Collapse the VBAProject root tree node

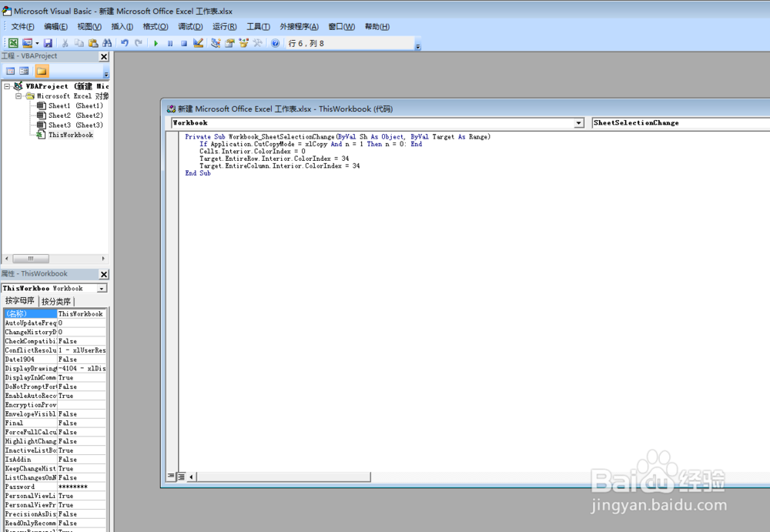[x=7, y=86]
